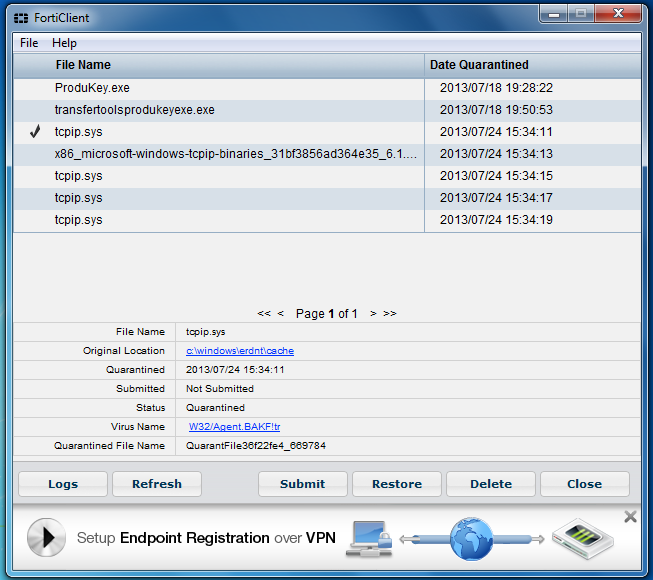Viewport: 653px width, 580px height.
Task: Click the Setup Endpoint Registration over VPN text
Action: 206,538
